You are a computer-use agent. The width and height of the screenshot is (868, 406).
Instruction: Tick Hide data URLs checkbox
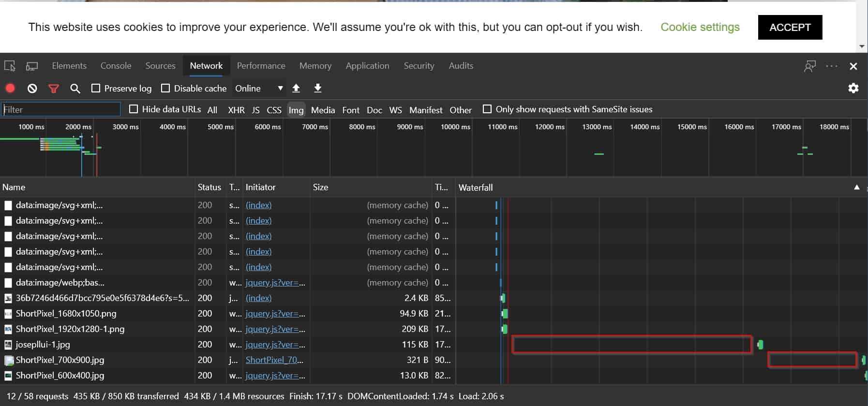tap(134, 109)
